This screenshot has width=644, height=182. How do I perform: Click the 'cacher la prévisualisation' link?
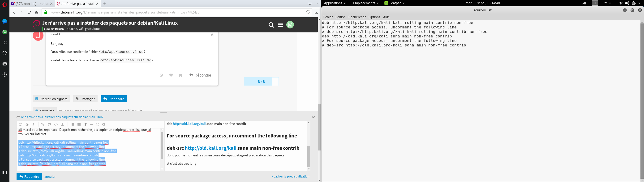(290, 177)
